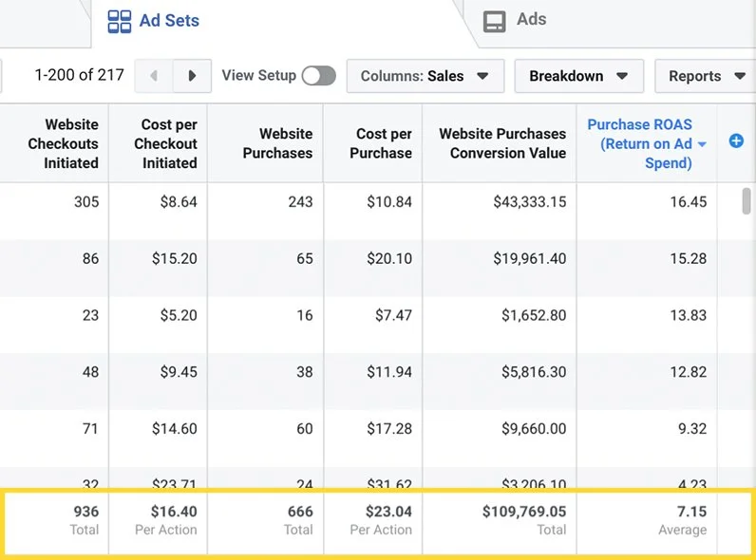Image resolution: width=756 pixels, height=560 pixels.
Task: Click the blue plus add column icon
Action: click(736, 141)
